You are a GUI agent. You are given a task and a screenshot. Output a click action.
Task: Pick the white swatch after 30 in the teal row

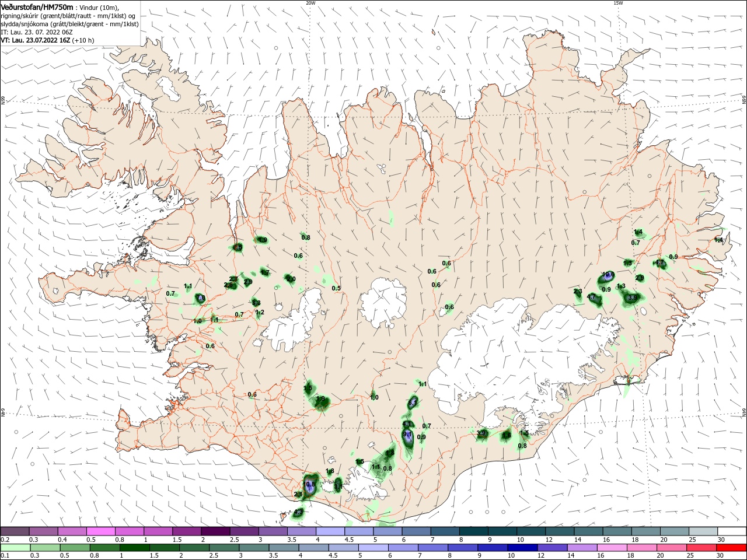tap(732, 531)
